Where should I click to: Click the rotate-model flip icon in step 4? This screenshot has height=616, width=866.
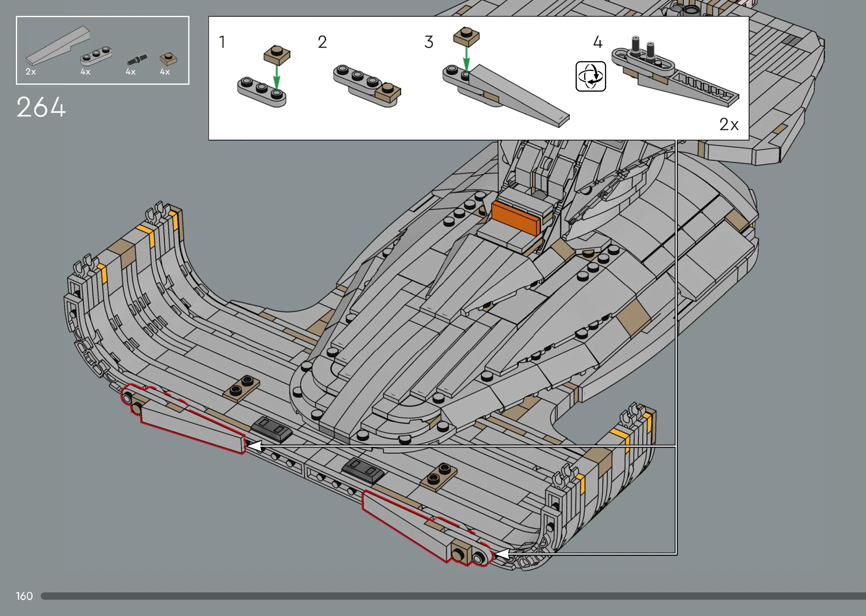pyautogui.click(x=590, y=76)
